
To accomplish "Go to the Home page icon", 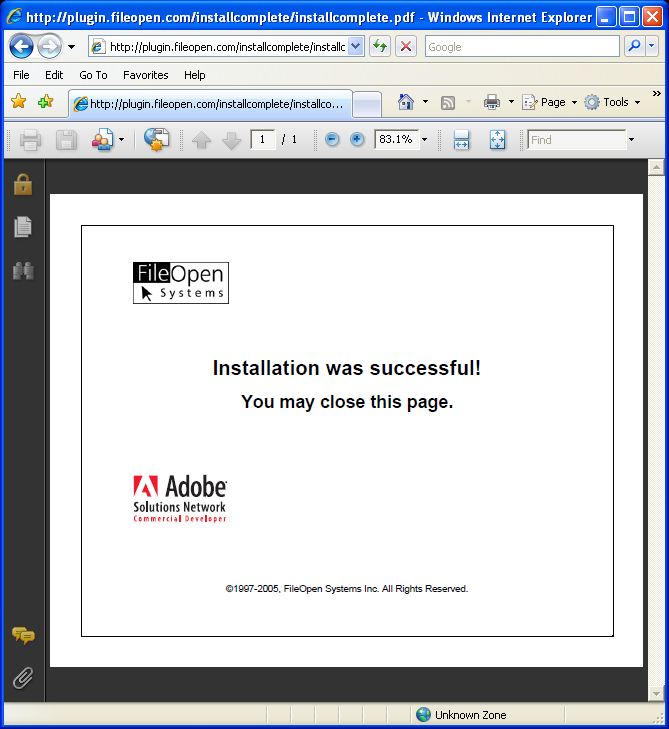I will [x=406, y=102].
